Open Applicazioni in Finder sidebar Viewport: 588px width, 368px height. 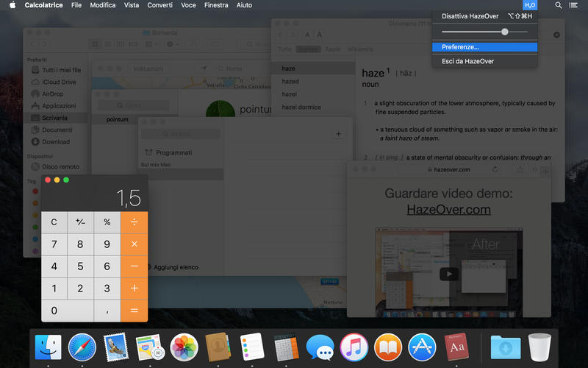pos(54,106)
